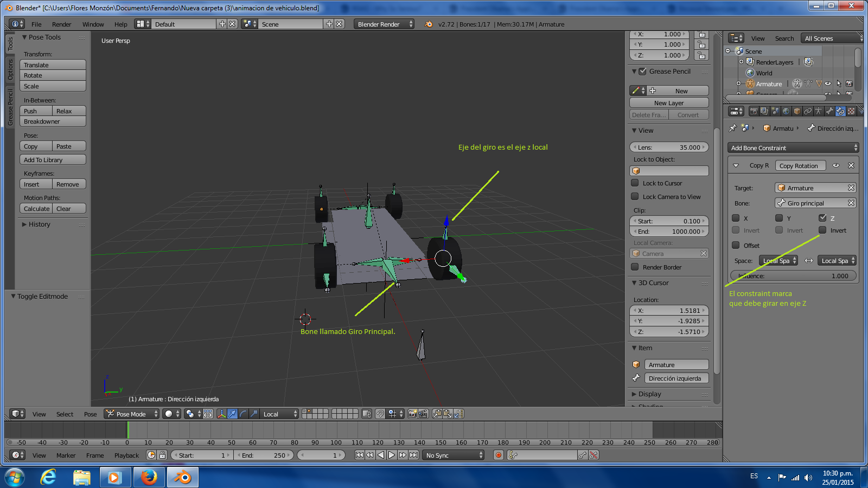The height and width of the screenshot is (488, 868).
Task: Open the Pose menu in 3D view header
Action: 90,414
